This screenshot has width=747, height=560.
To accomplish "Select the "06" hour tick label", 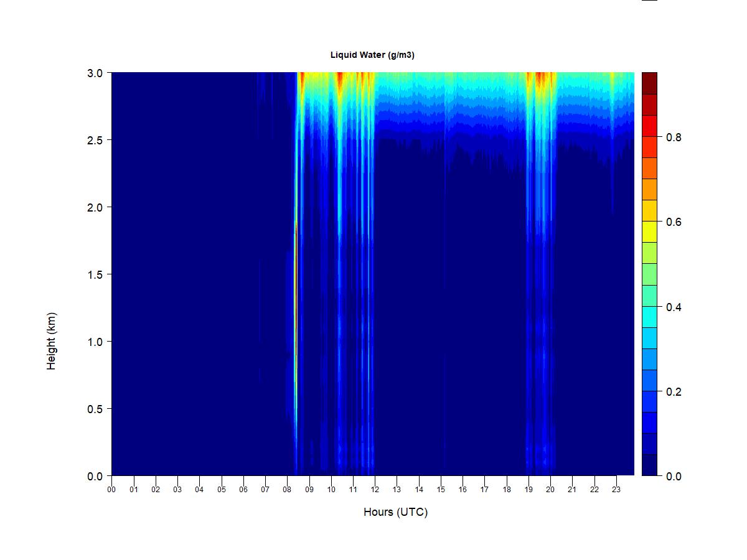I will 243,490.
